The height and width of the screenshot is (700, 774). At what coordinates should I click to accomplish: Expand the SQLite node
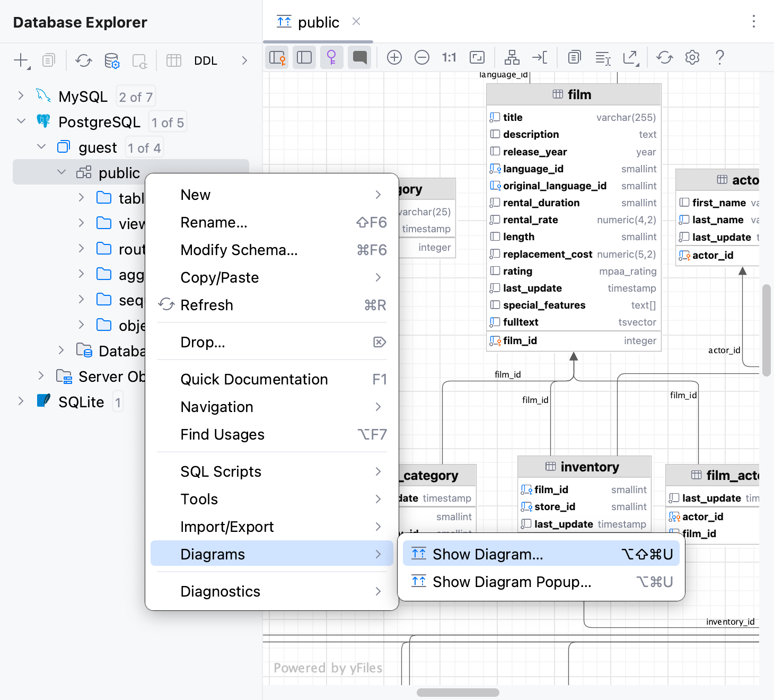20,401
